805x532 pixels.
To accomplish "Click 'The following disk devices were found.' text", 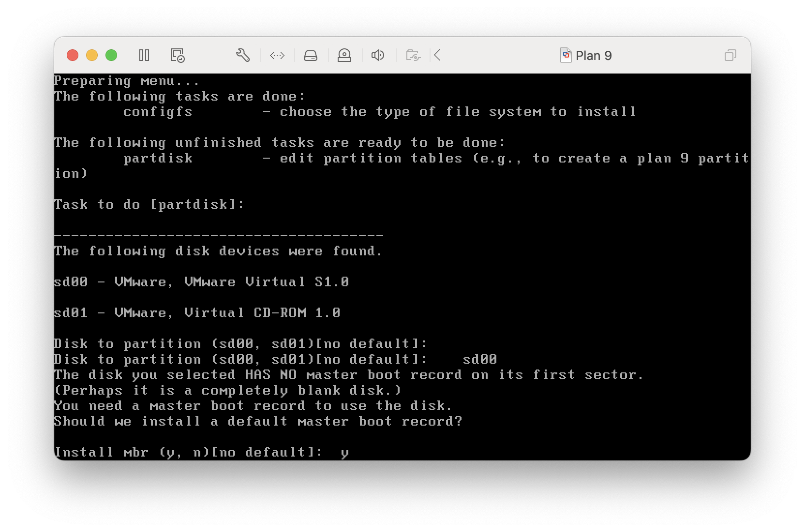I will 218,251.
